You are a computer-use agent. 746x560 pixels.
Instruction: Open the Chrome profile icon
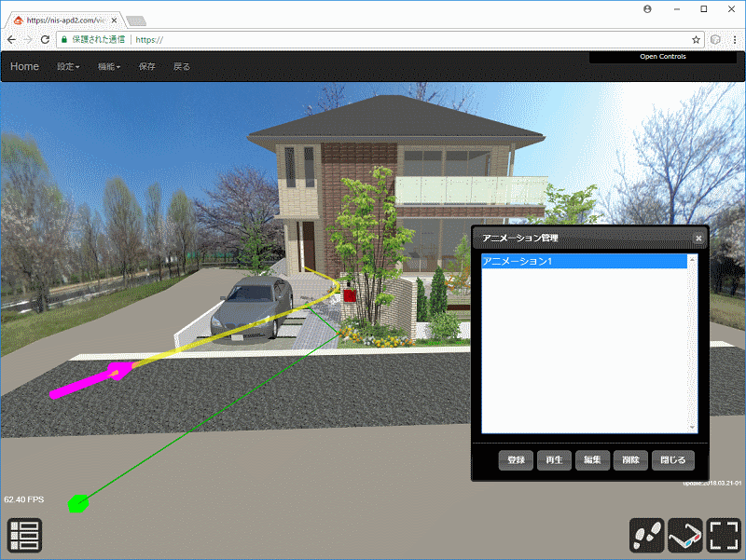pos(648,8)
